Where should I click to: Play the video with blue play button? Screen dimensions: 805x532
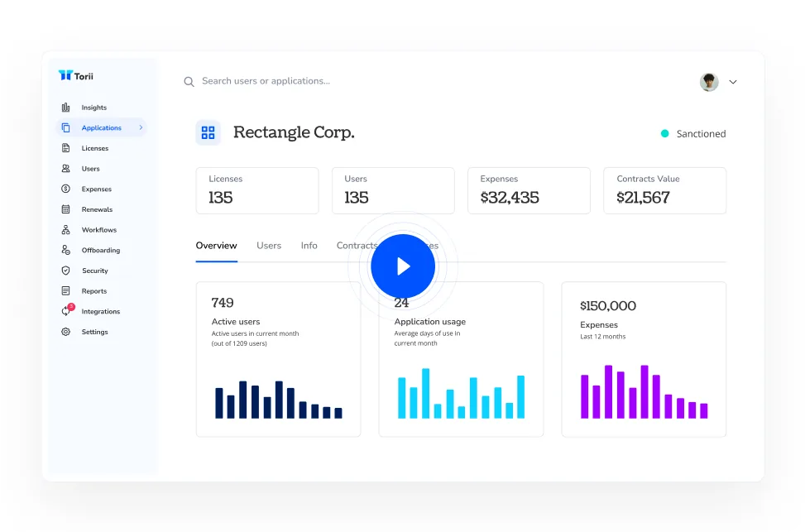[x=403, y=266]
